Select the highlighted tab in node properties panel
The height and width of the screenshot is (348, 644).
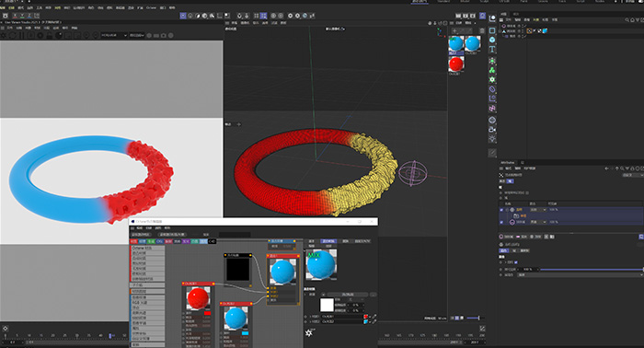point(328,241)
